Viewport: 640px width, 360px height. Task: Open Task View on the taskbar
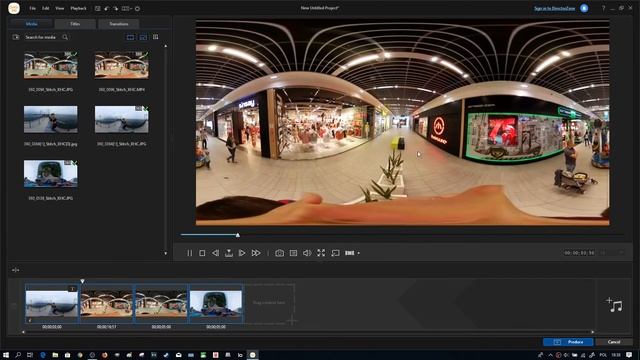click(x=30, y=355)
